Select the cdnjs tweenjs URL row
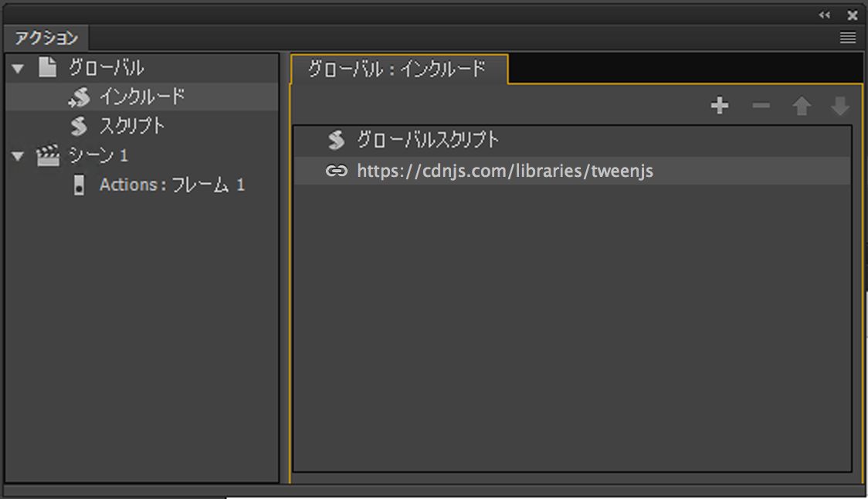The height and width of the screenshot is (499, 868). [572, 171]
